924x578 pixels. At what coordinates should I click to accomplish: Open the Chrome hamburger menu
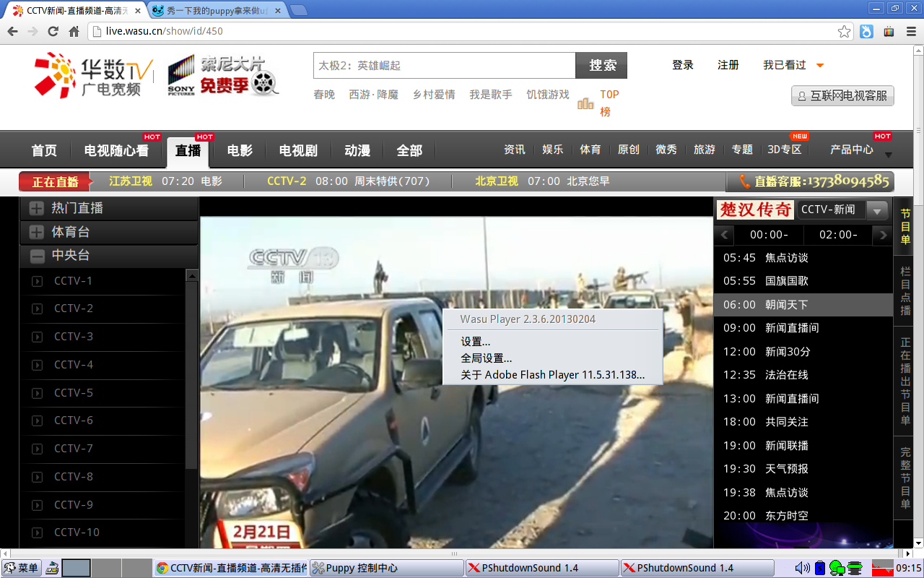tap(910, 31)
